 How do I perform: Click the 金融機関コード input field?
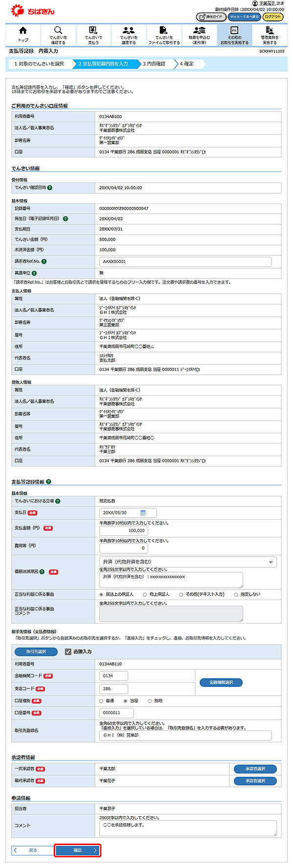tap(114, 676)
